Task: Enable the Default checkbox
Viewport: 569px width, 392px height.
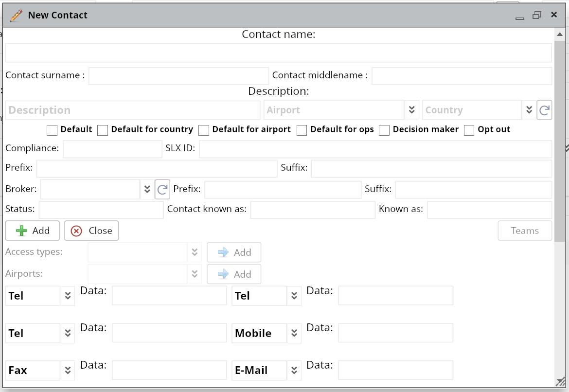Action: click(x=52, y=130)
